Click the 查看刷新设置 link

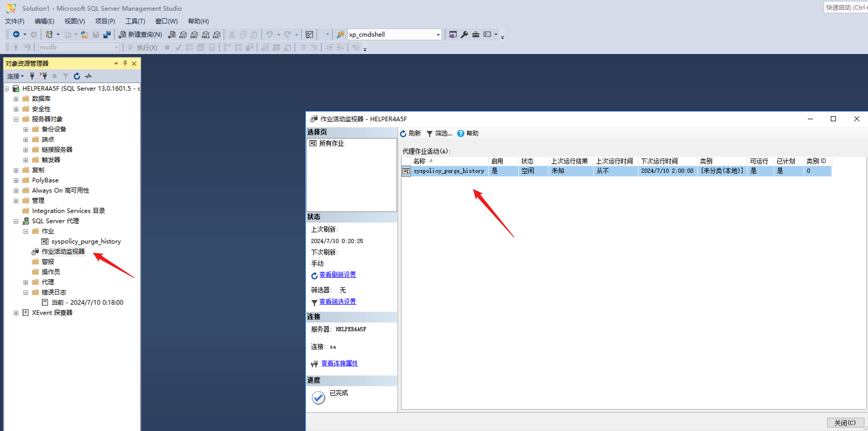point(337,274)
